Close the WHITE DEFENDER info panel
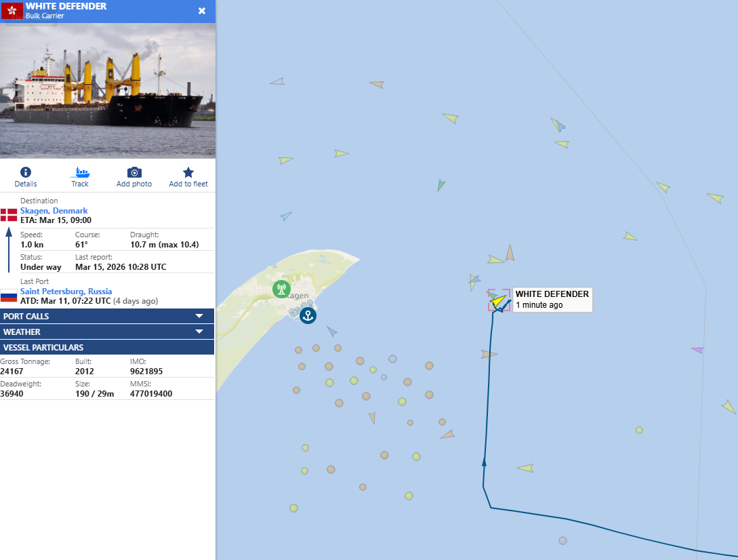738x560 pixels. 202,11
